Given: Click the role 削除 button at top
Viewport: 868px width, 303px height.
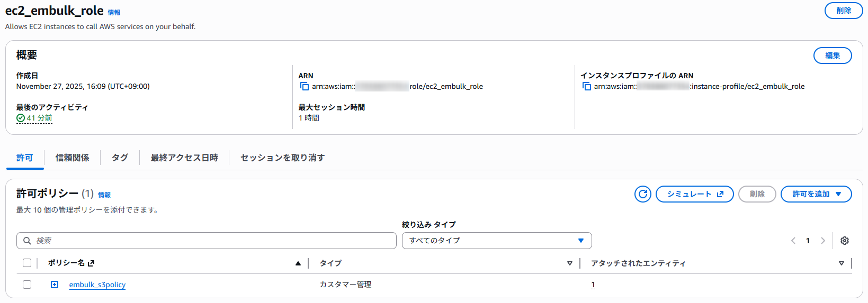Looking at the screenshot, I should [x=844, y=11].
